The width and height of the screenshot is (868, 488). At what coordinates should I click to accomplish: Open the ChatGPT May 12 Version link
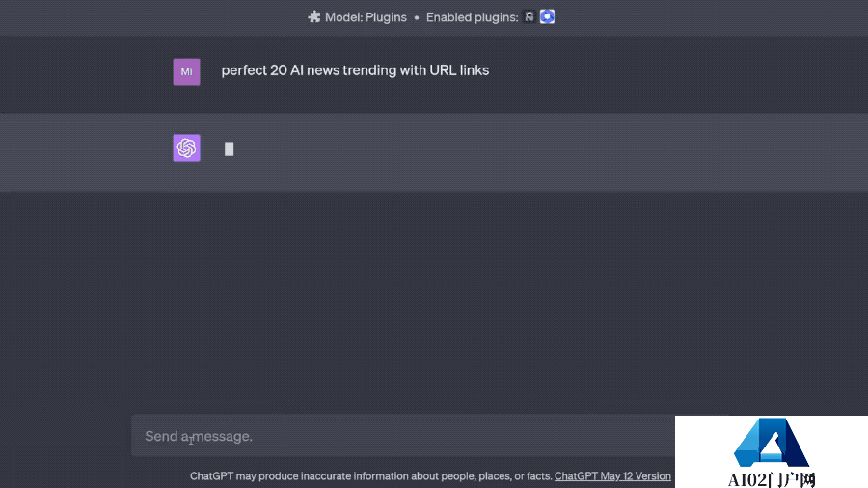click(x=612, y=476)
